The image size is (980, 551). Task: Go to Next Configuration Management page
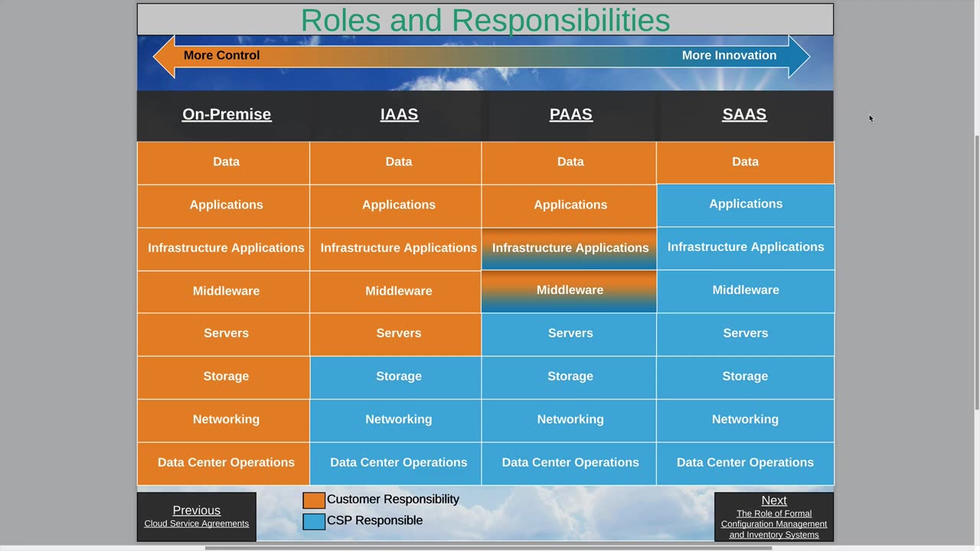tap(773, 517)
